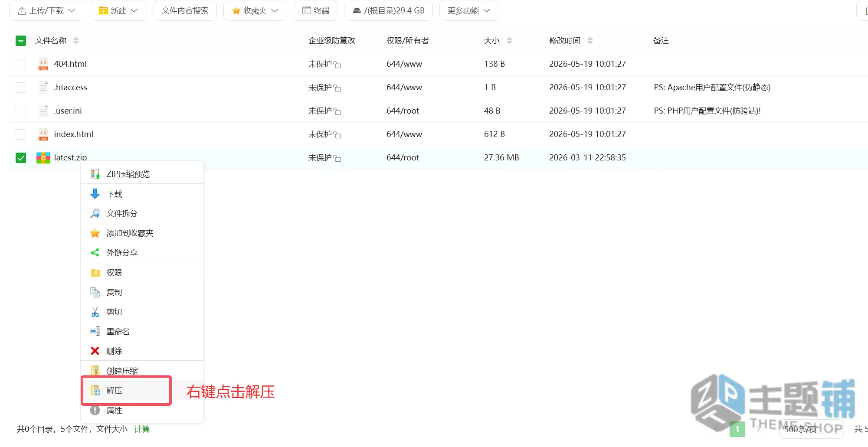
Task: Click the 计算 link for file size
Action: (x=142, y=429)
